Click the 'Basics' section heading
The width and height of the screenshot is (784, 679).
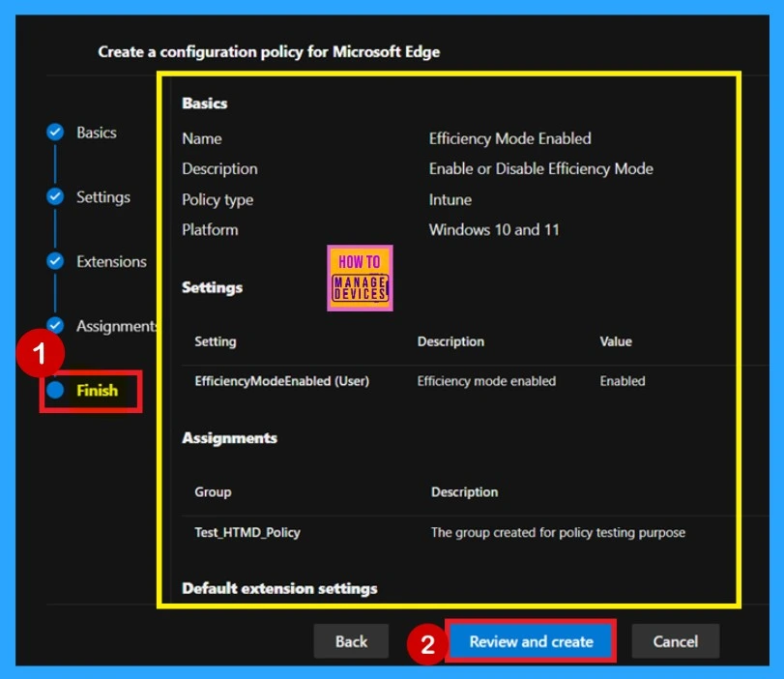click(205, 103)
